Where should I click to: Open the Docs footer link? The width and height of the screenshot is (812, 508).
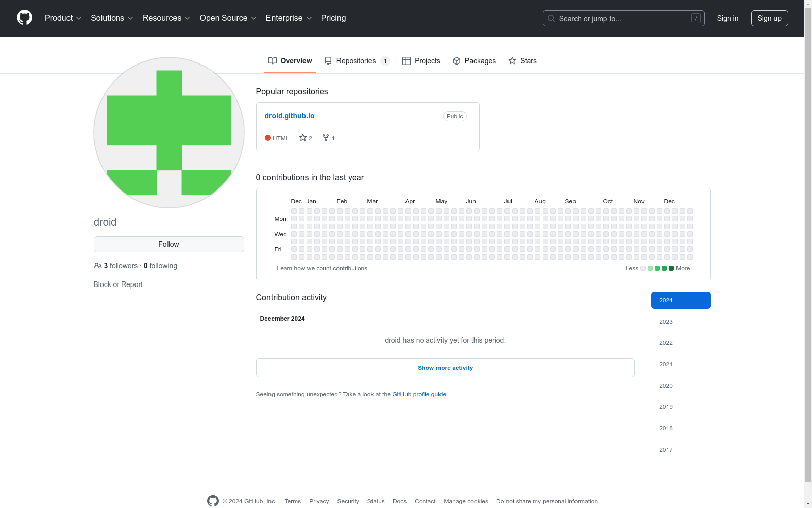[x=400, y=501]
